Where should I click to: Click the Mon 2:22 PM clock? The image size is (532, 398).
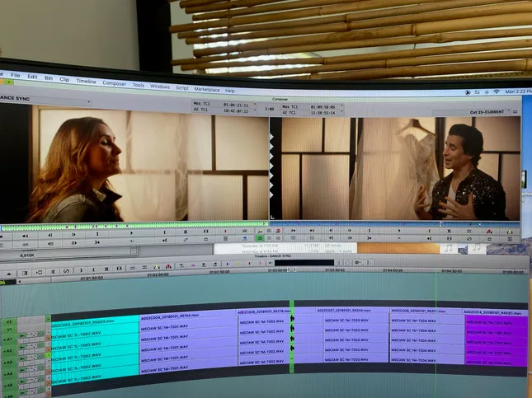518,91
